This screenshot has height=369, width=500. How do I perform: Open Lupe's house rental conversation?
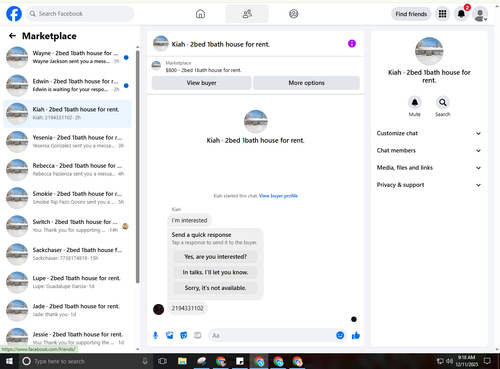pos(67,282)
